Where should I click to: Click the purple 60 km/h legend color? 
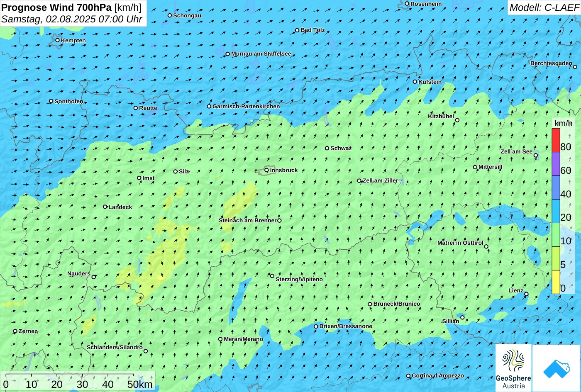(x=556, y=164)
